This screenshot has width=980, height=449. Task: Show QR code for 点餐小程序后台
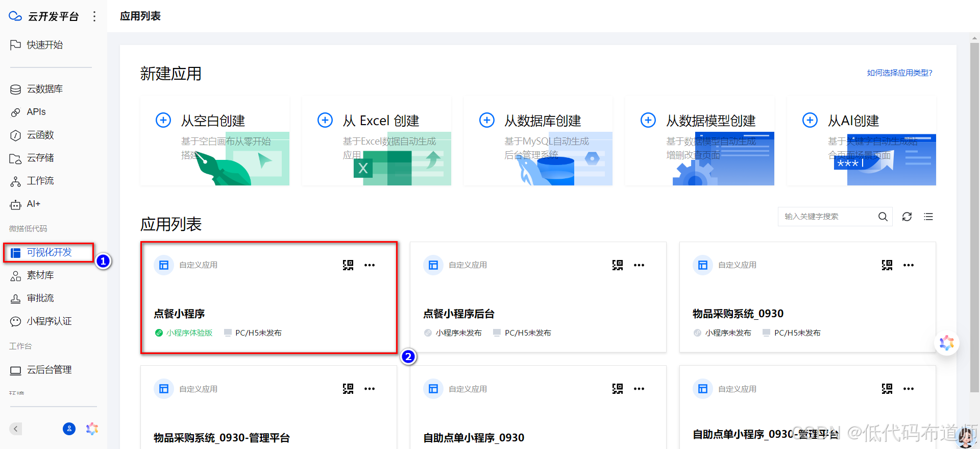point(618,265)
